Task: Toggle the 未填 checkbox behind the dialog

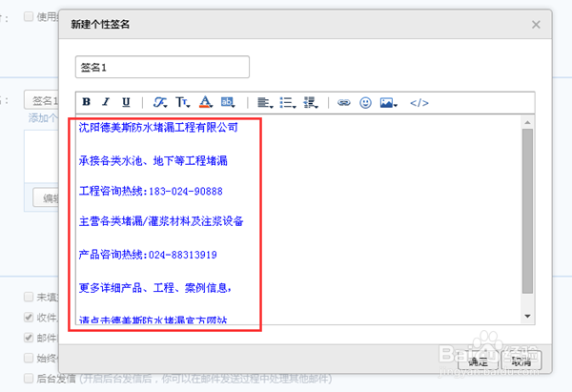Action: 29,297
